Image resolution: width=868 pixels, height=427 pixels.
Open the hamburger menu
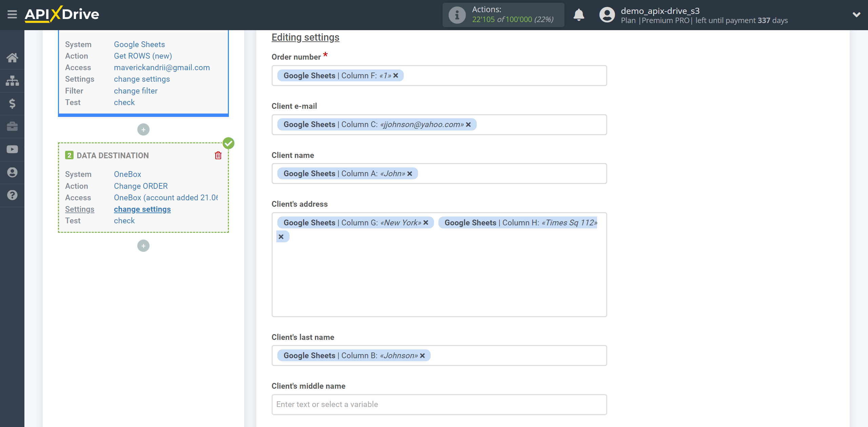[x=12, y=15]
